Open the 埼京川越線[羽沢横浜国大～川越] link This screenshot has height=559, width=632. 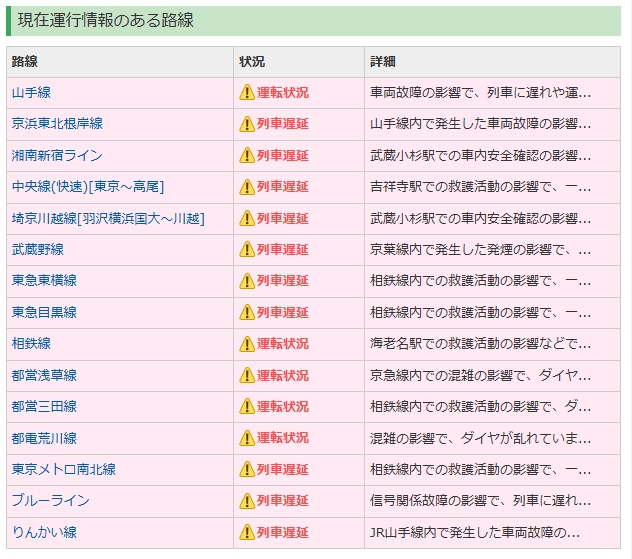point(108,218)
